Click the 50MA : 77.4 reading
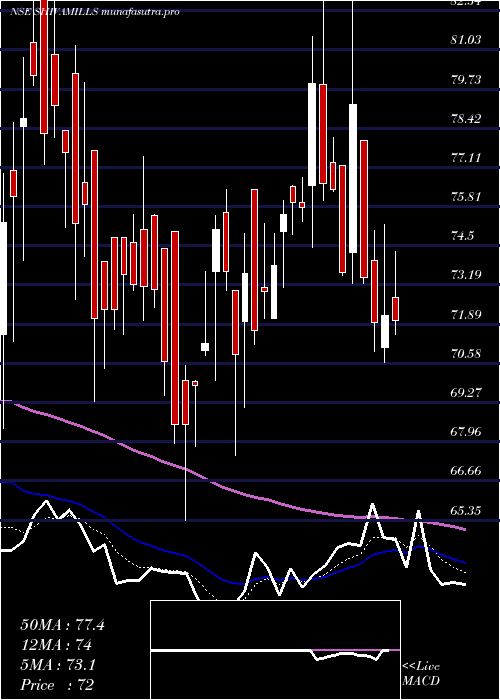The image size is (500, 700). click(62, 625)
